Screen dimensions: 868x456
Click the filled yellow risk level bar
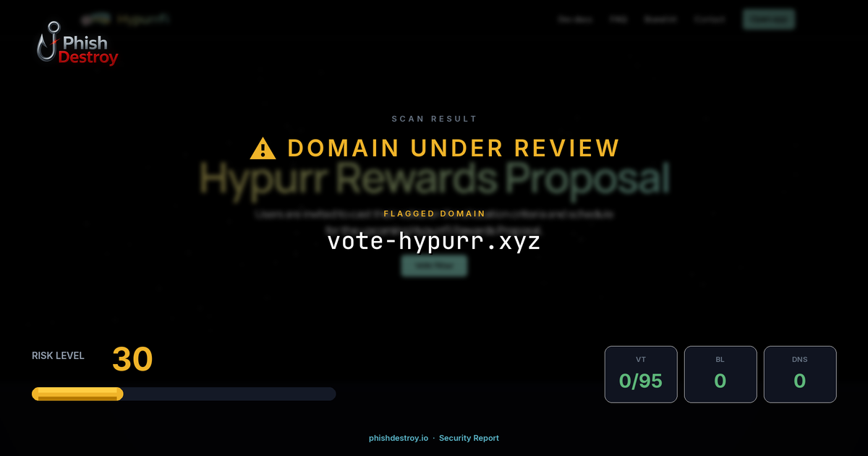coord(77,394)
